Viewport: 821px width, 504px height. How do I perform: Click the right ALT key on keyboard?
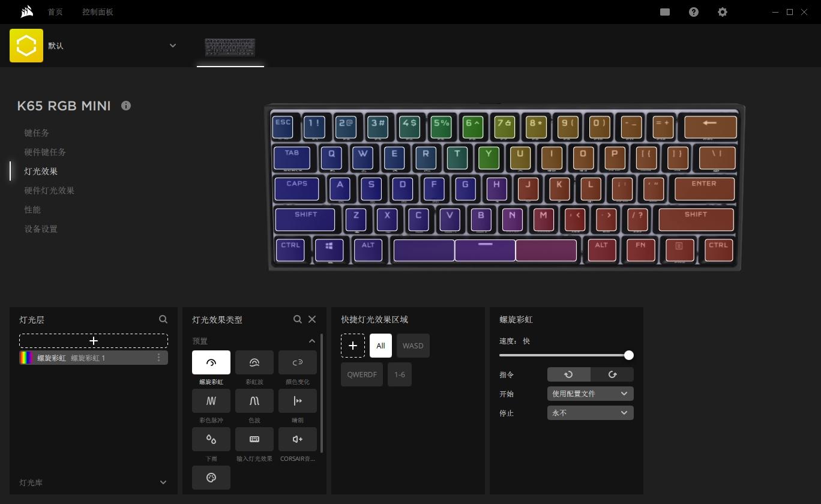click(x=601, y=250)
